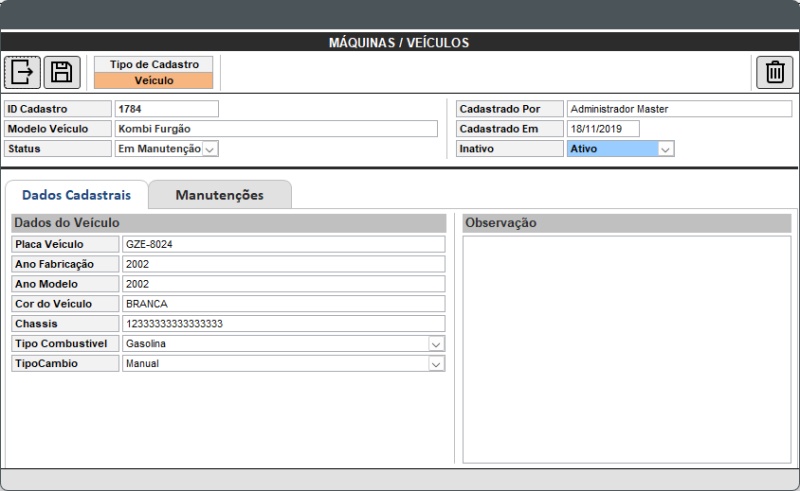
Task: Open the Tipo Combustível dropdown arrow
Action: [435, 344]
